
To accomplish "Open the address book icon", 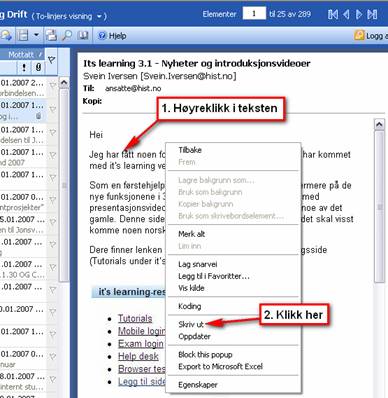I will [x=82, y=35].
